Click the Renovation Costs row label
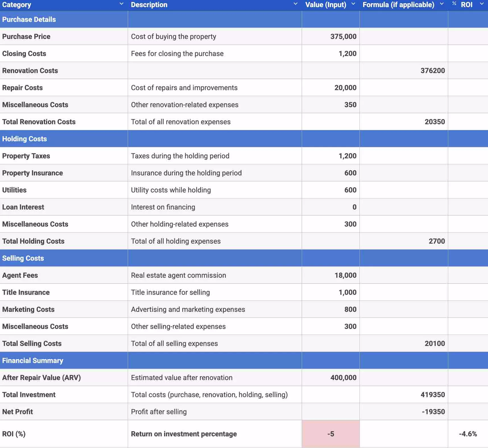This screenshot has width=488, height=448. click(x=30, y=70)
